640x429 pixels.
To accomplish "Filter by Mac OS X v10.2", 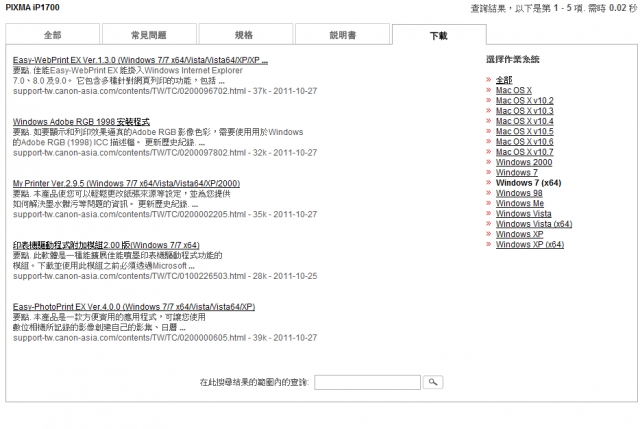I will (525, 100).
